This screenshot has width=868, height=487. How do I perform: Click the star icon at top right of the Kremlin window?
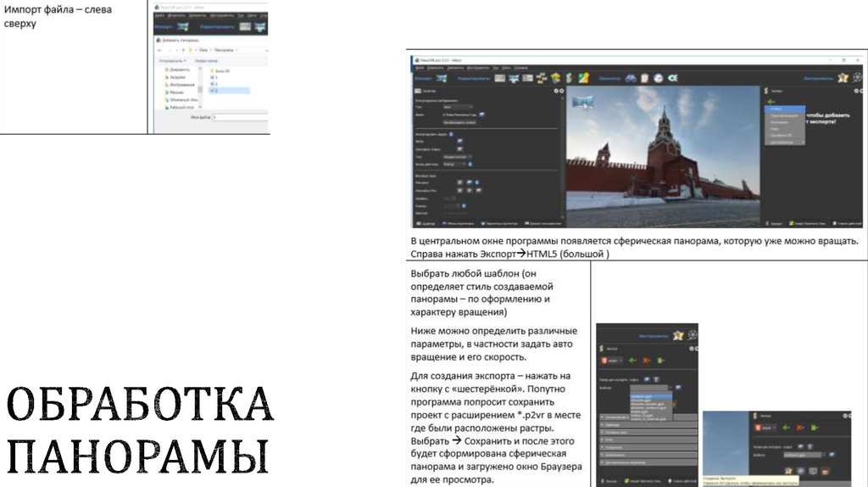coord(843,78)
